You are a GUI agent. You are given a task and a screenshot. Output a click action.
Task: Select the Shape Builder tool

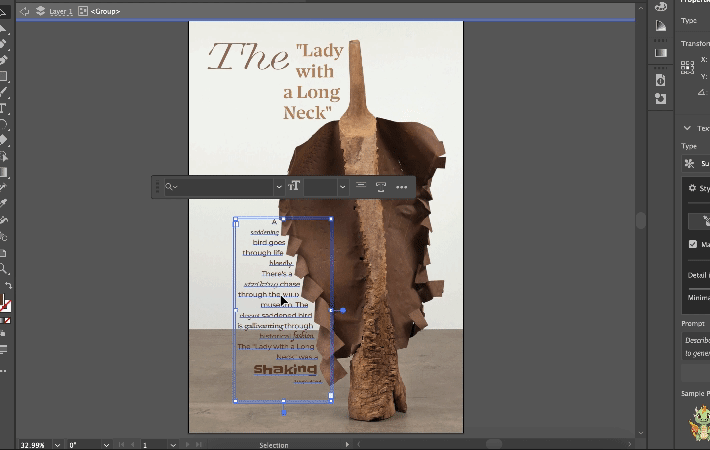3,156
